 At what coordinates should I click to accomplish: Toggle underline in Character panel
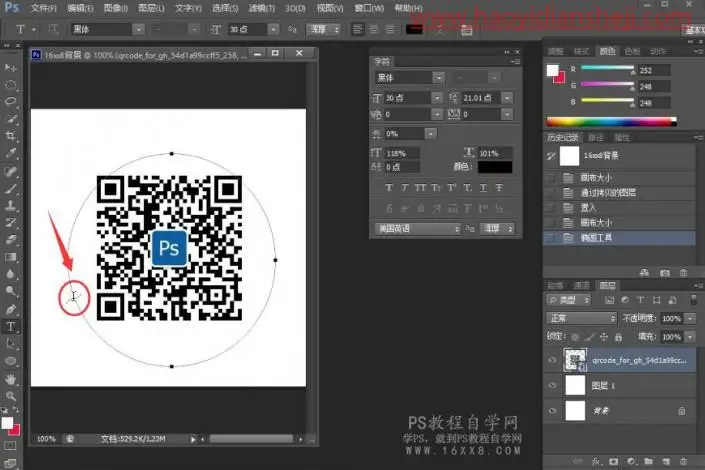pyautogui.click(x=483, y=188)
